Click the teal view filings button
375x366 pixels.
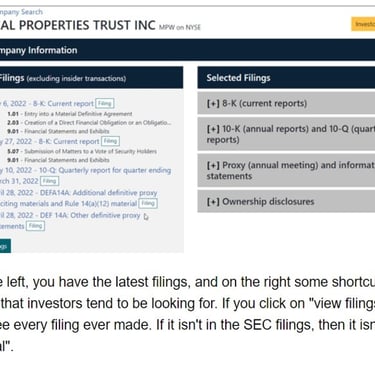click(x=5, y=246)
